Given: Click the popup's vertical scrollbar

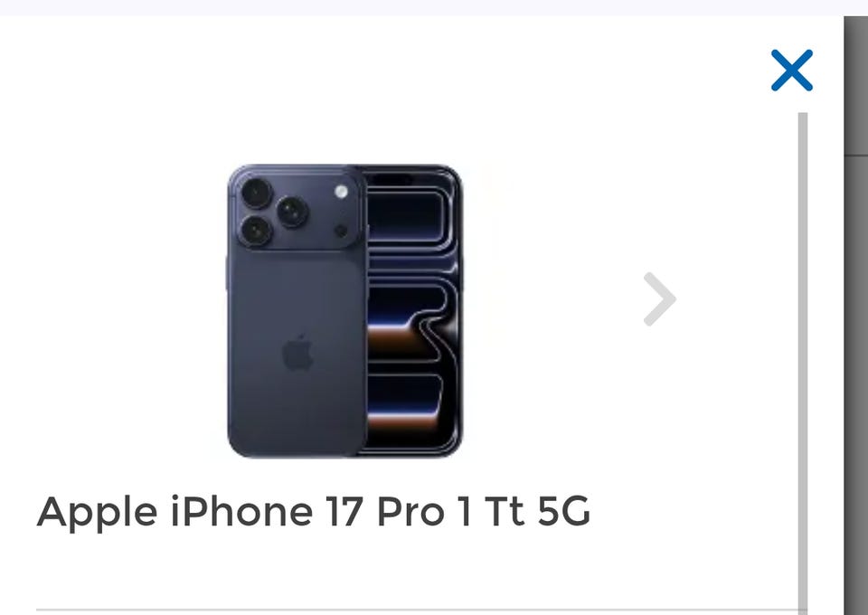Looking at the screenshot, I should tap(803, 363).
